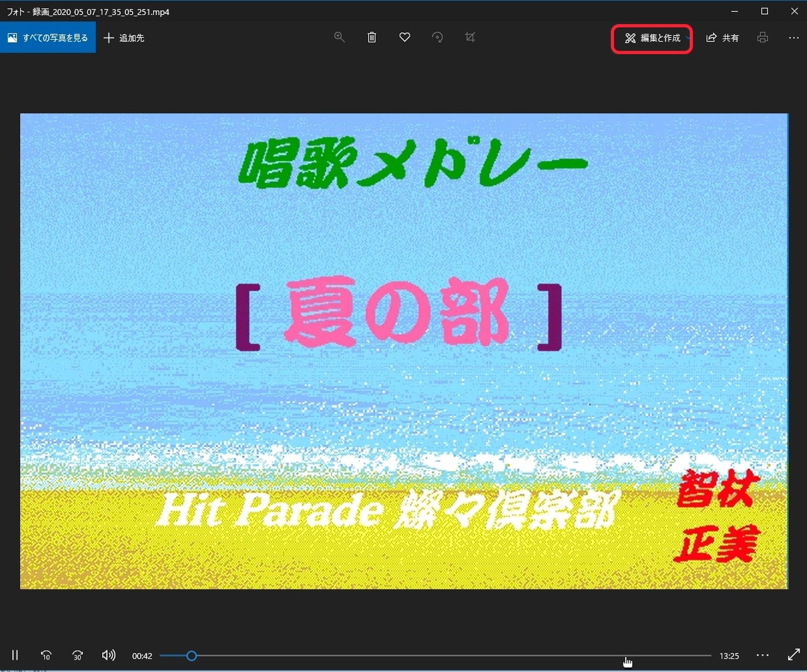The image size is (807, 672).
Task: Open the top toolbar more options menu
Action: (794, 38)
